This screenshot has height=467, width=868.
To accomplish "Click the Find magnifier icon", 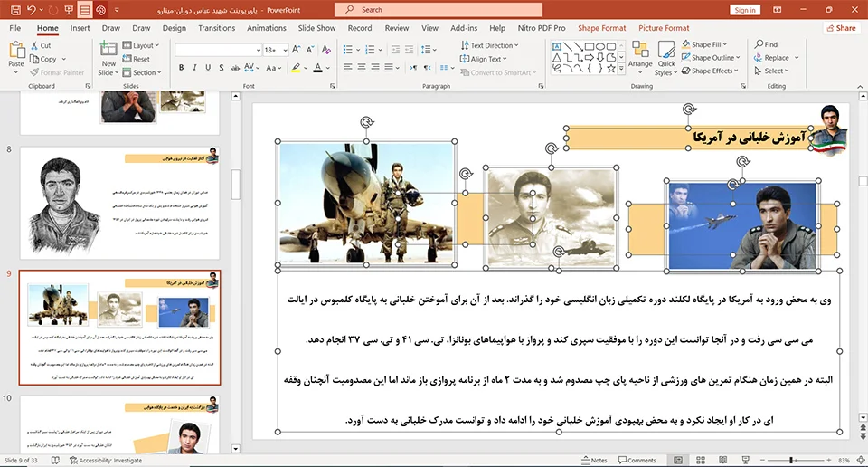I will point(759,44).
